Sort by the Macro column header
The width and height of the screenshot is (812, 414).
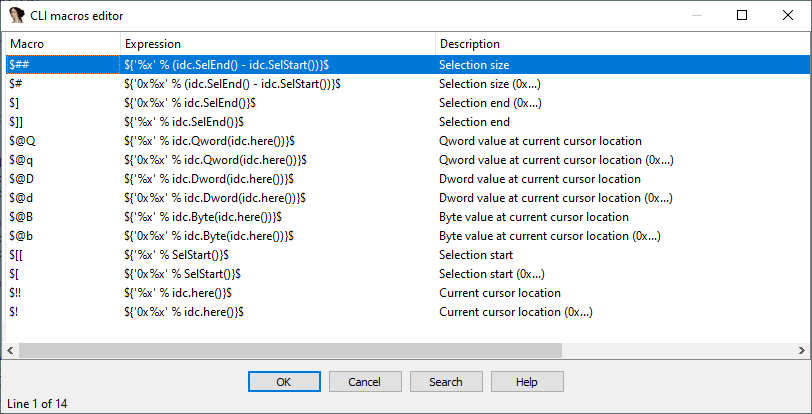tap(63, 44)
